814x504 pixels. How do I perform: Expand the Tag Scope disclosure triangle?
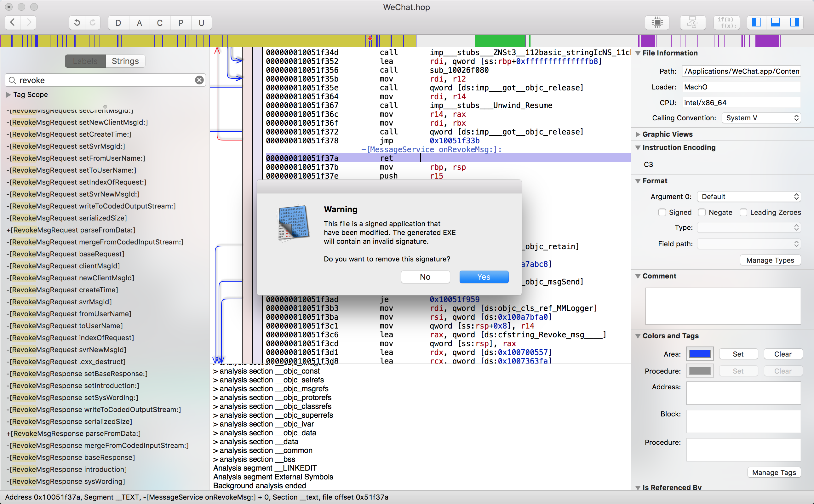9,95
